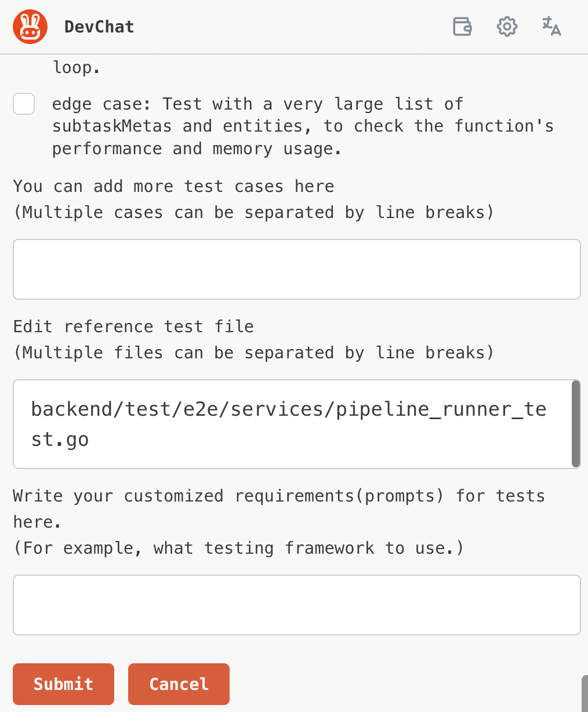Click the "Write your customized requirements" label
588x712 pixels.
click(x=279, y=508)
